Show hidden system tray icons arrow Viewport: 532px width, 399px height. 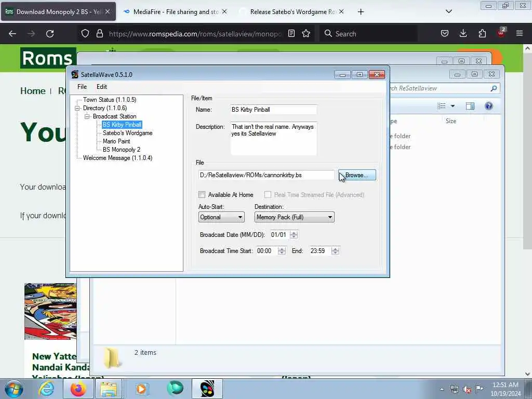click(x=442, y=389)
